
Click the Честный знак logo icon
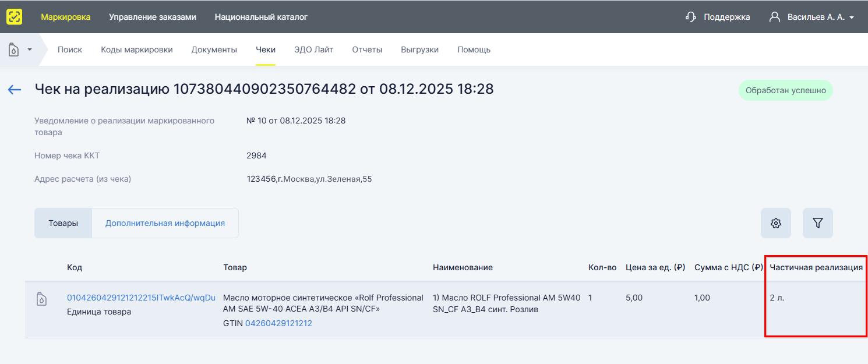(15, 17)
